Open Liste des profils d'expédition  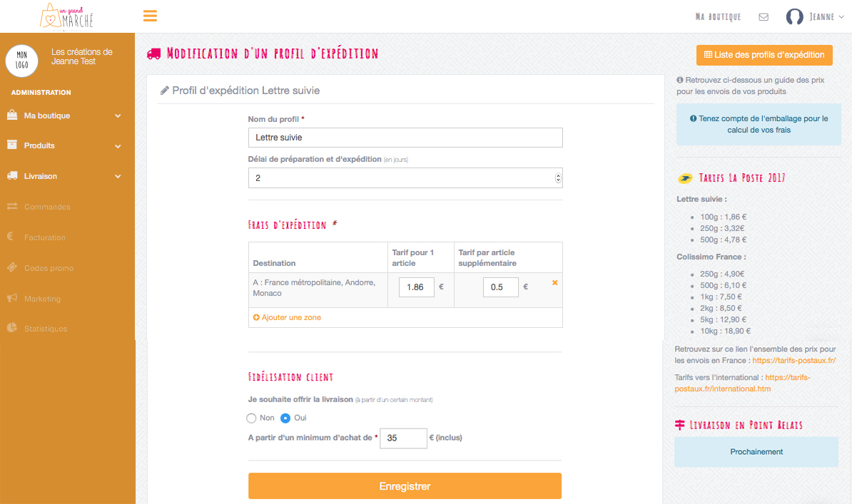[x=764, y=55]
